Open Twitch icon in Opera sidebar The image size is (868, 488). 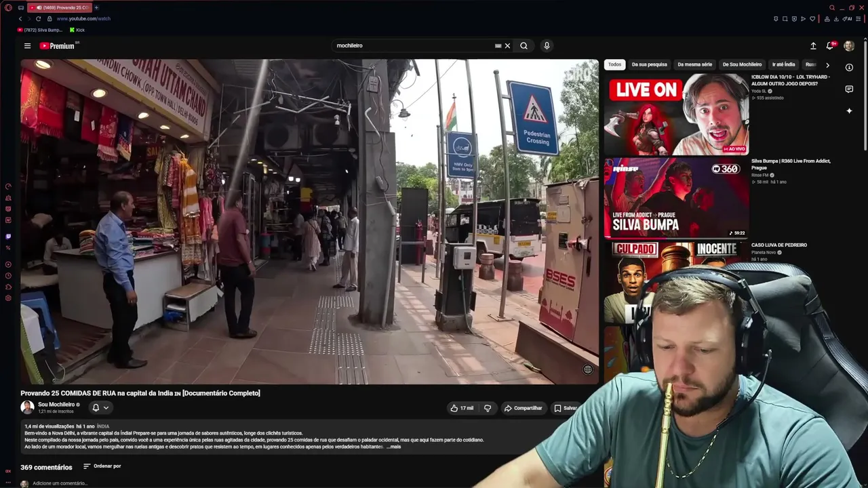click(8, 237)
